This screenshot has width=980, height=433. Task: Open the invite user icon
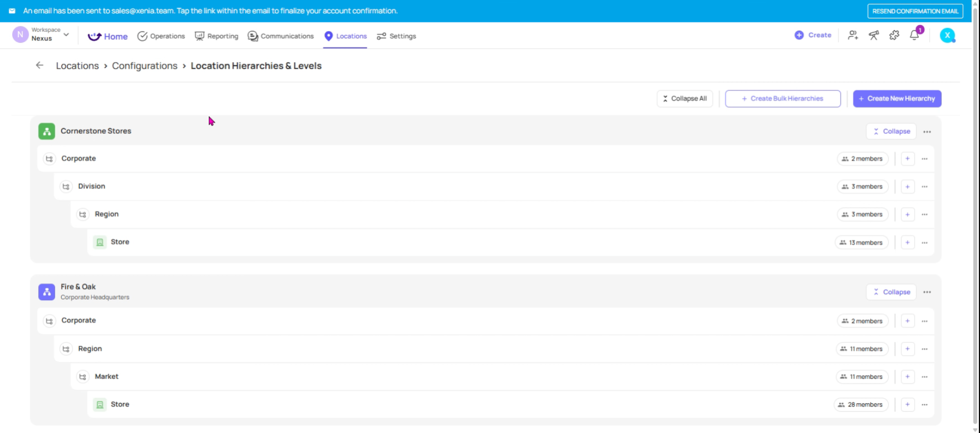point(853,35)
